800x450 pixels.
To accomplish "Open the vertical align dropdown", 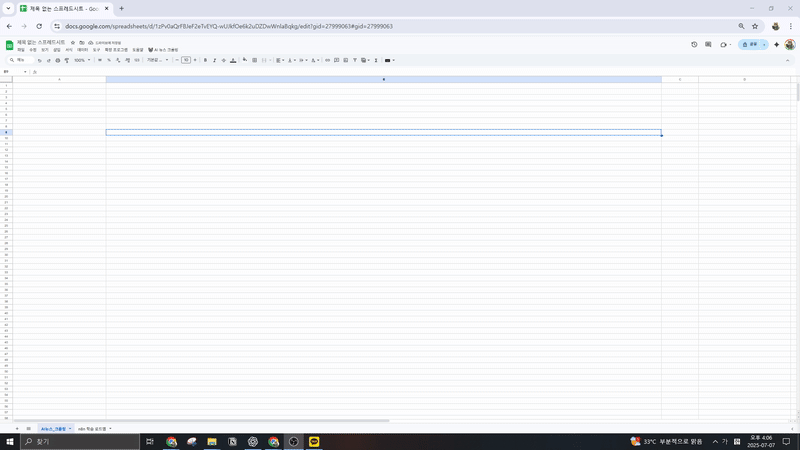I will 291,60.
